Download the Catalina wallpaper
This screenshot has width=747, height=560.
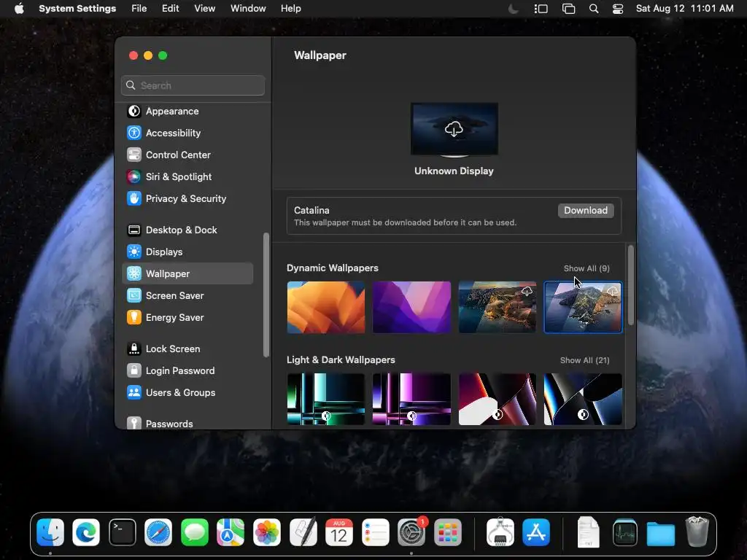(x=586, y=211)
